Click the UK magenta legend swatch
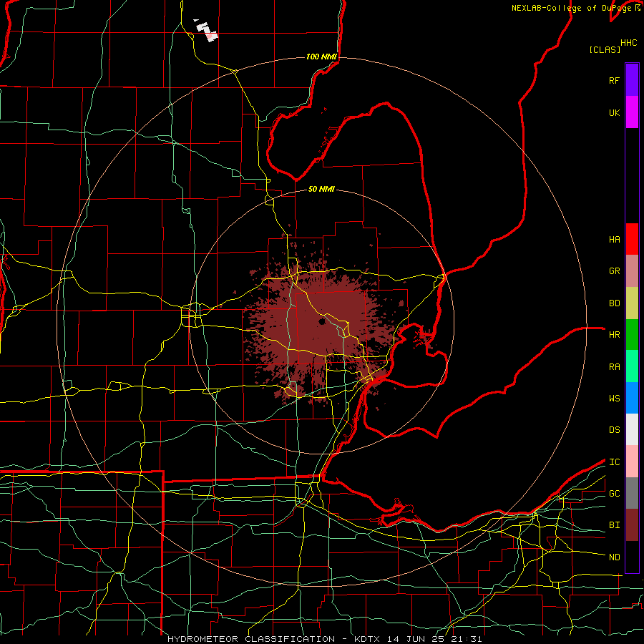This screenshot has height=644, width=644. tap(632, 112)
